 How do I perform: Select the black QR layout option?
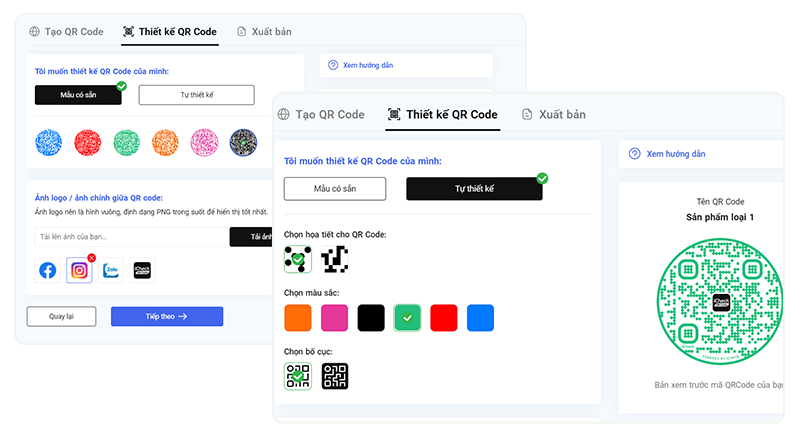(x=335, y=376)
